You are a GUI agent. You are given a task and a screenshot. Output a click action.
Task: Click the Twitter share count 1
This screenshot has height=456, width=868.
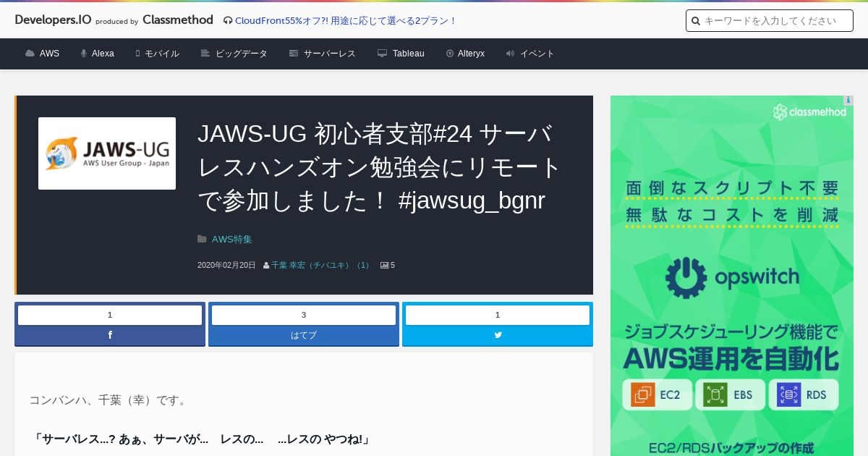pyautogui.click(x=498, y=315)
